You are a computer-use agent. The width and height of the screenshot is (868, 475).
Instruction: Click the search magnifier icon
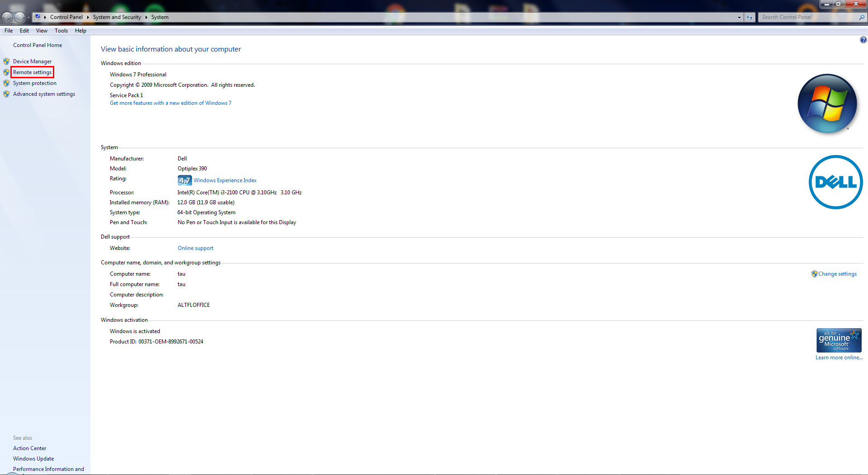[862, 17]
